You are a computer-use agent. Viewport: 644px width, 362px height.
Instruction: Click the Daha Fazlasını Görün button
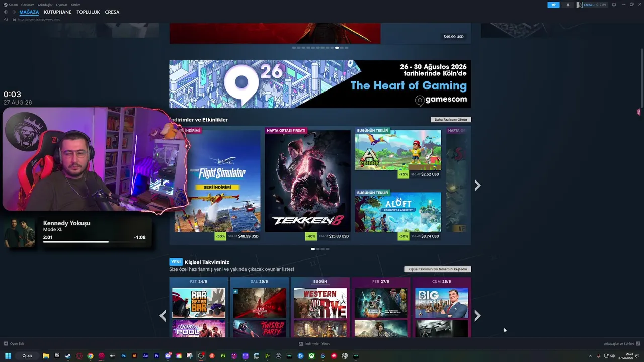(x=451, y=120)
